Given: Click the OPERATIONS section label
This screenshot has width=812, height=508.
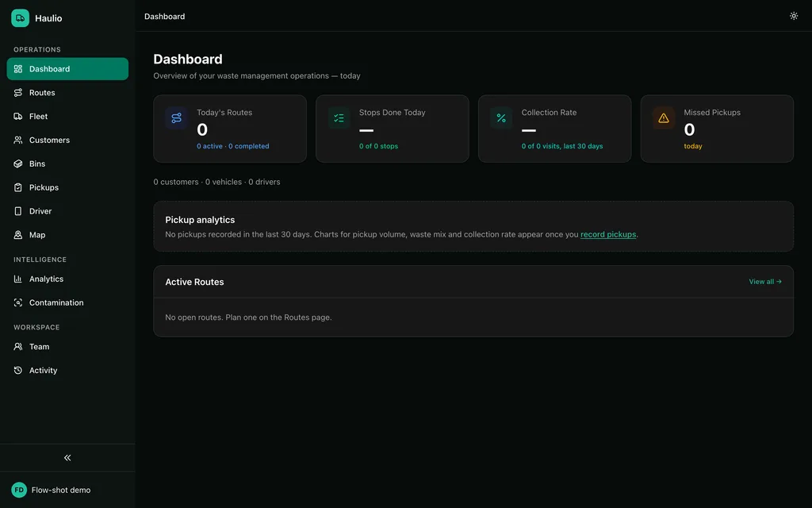Looking at the screenshot, I should pyautogui.click(x=37, y=50).
